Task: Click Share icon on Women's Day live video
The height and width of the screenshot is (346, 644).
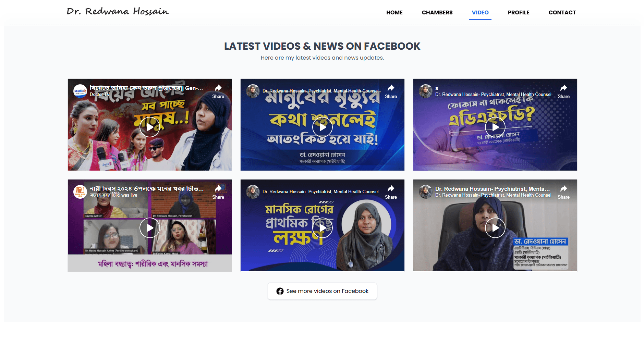Action: tap(218, 192)
